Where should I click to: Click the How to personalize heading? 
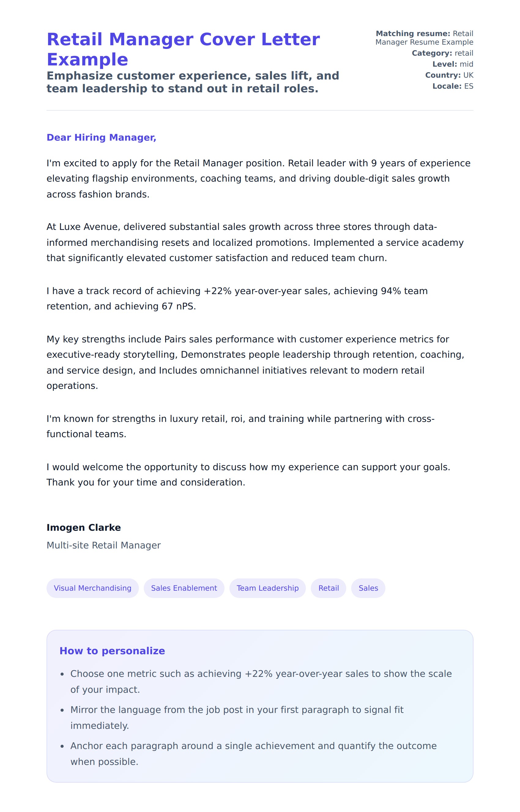click(x=112, y=651)
